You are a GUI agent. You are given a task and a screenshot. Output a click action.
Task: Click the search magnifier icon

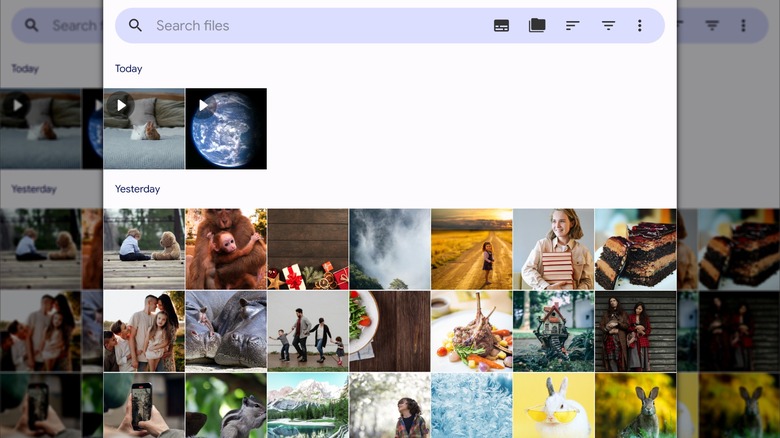pyautogui.click(x=136, y=26)
